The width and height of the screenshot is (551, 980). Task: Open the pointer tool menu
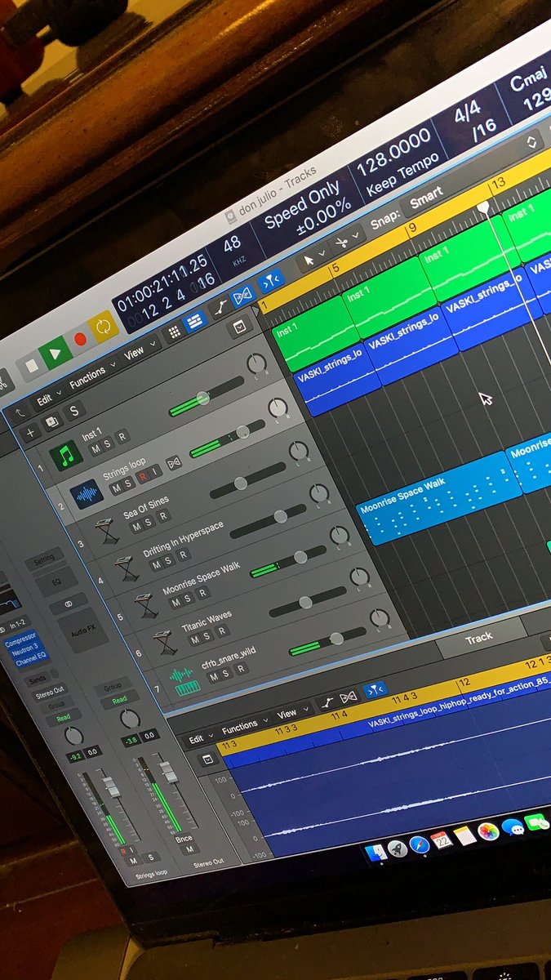coord(313,260)
